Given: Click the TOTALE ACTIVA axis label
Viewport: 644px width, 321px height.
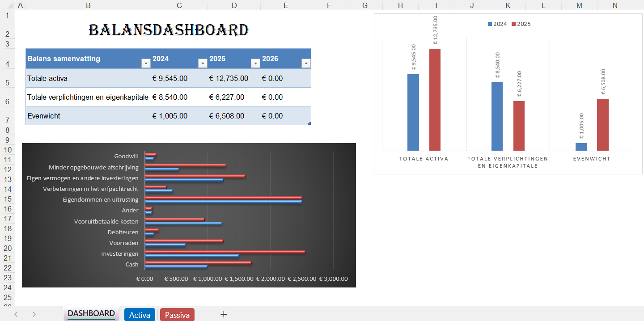Looking at the screenshot, I should point(423,158).
